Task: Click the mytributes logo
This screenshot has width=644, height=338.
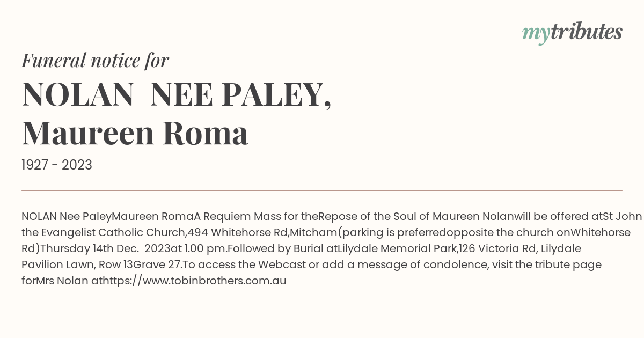Action: 572,33
